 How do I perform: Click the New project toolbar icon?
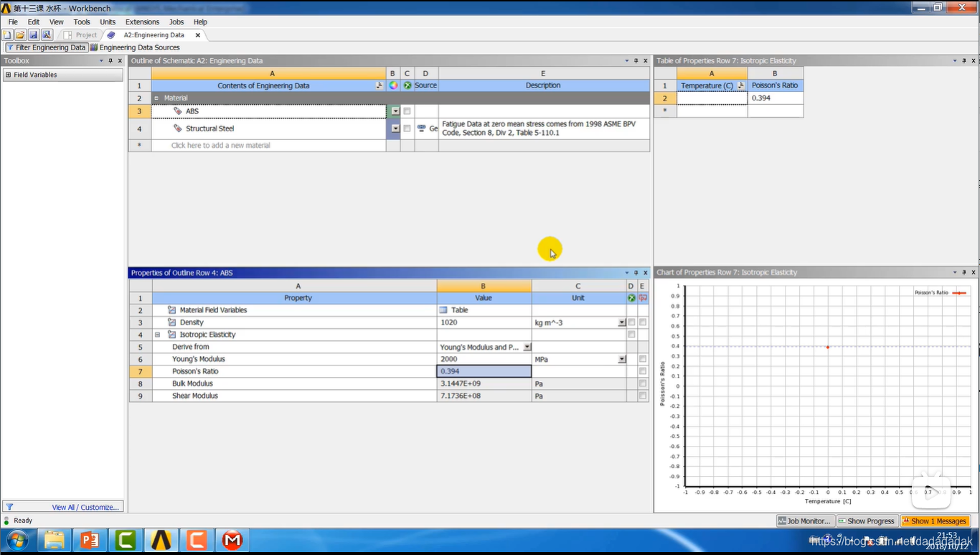(x=7, y=34)
